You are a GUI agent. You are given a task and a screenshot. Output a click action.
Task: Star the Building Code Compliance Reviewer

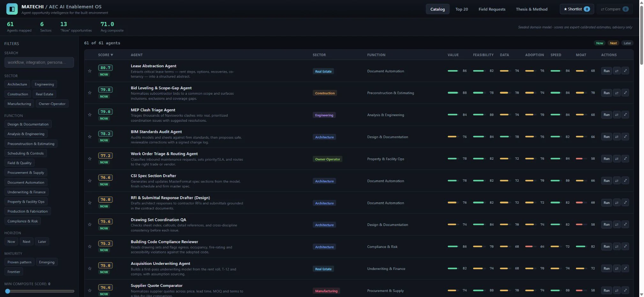90,246
